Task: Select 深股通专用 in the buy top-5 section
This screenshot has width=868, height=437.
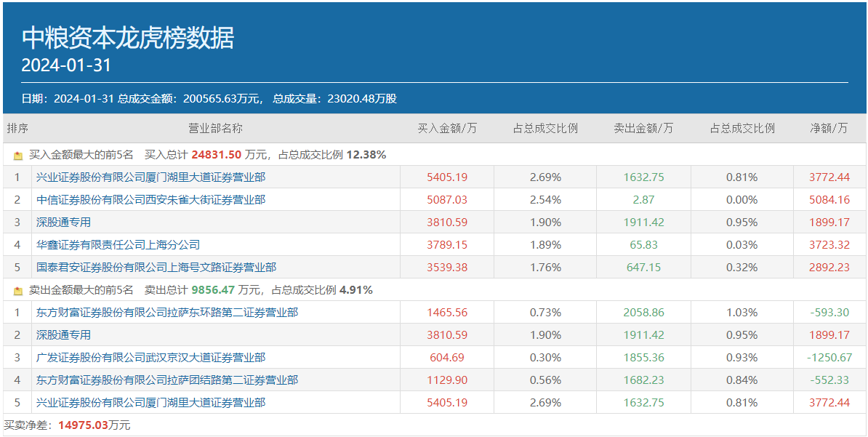Action: coord(63,222)
